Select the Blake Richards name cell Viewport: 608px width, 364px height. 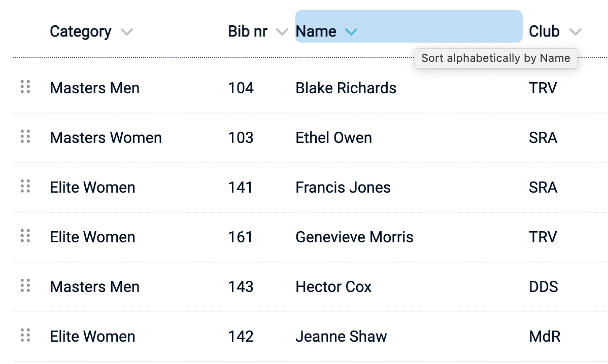click(346, 88)
